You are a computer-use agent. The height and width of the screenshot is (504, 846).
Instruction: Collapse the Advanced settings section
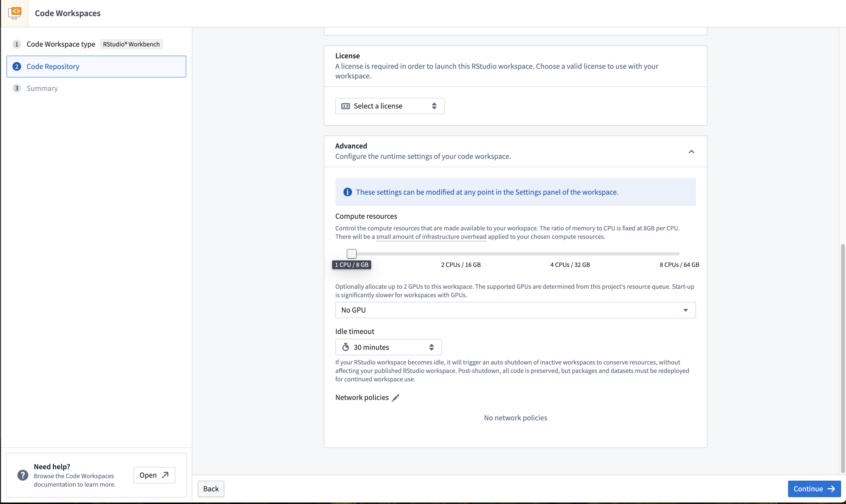coord(692,151)
